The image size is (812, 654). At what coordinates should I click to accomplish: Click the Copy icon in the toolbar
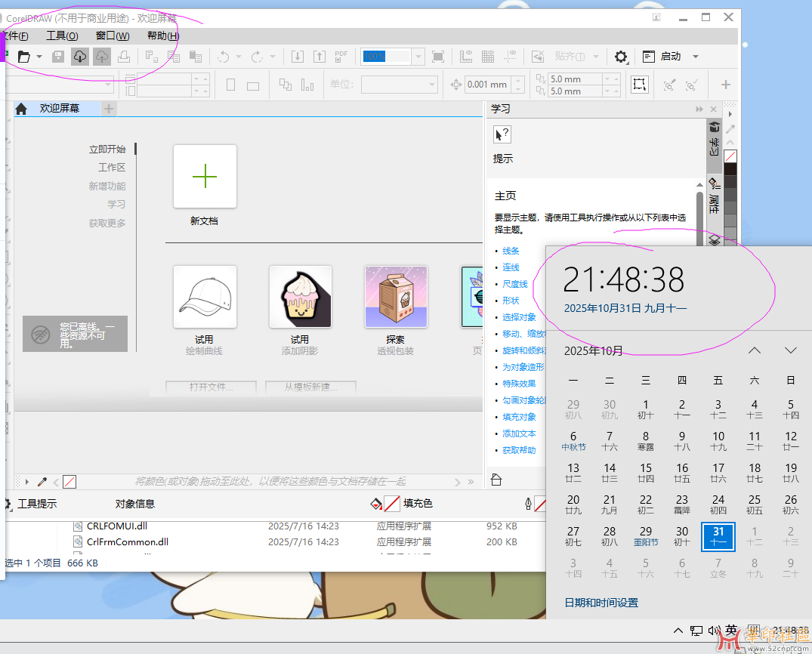(x=174, y=57)
